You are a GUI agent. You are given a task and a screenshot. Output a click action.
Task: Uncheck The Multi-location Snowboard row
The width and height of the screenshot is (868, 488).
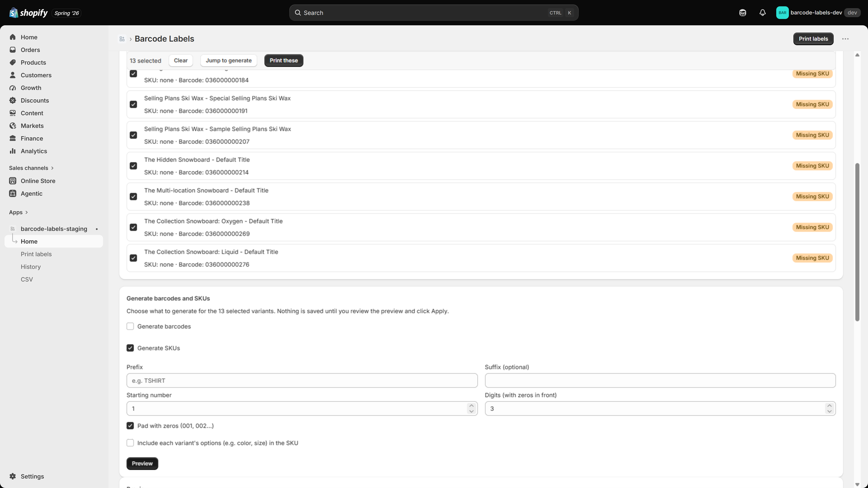[133, 197]
